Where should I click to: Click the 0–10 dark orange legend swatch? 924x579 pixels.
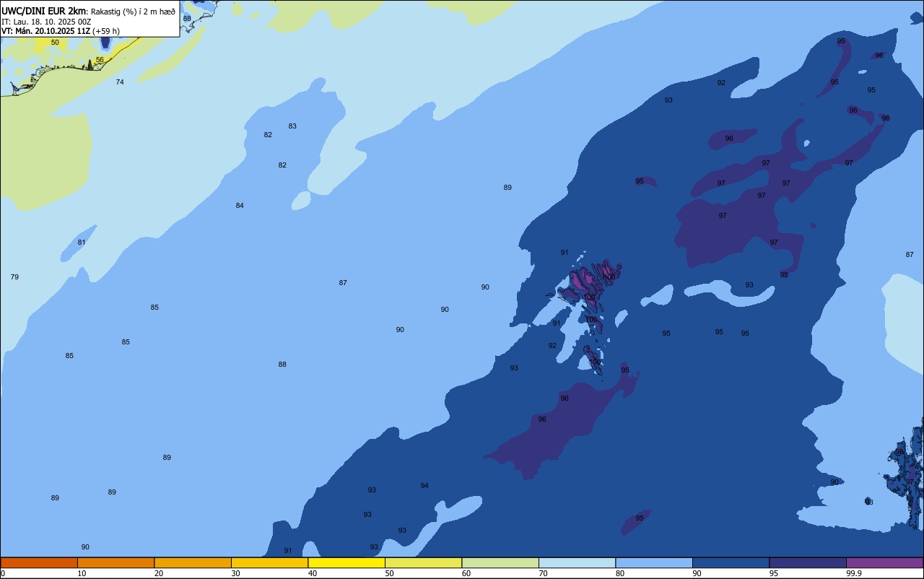[x=39, y=562]
